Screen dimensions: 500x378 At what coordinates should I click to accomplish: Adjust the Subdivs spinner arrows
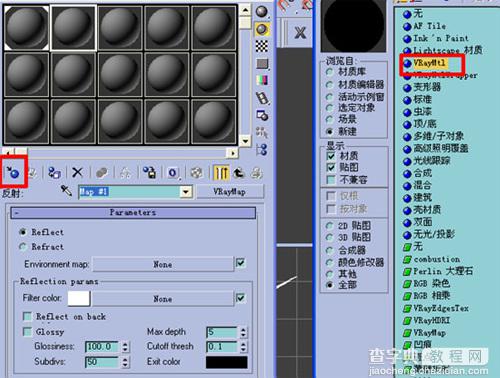[x=125, y=362]
